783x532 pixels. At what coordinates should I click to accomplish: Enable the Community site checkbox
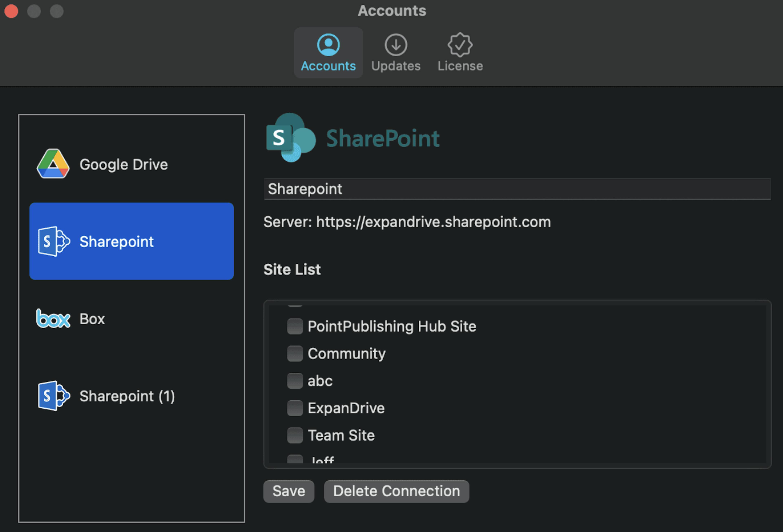pos(295,353)
